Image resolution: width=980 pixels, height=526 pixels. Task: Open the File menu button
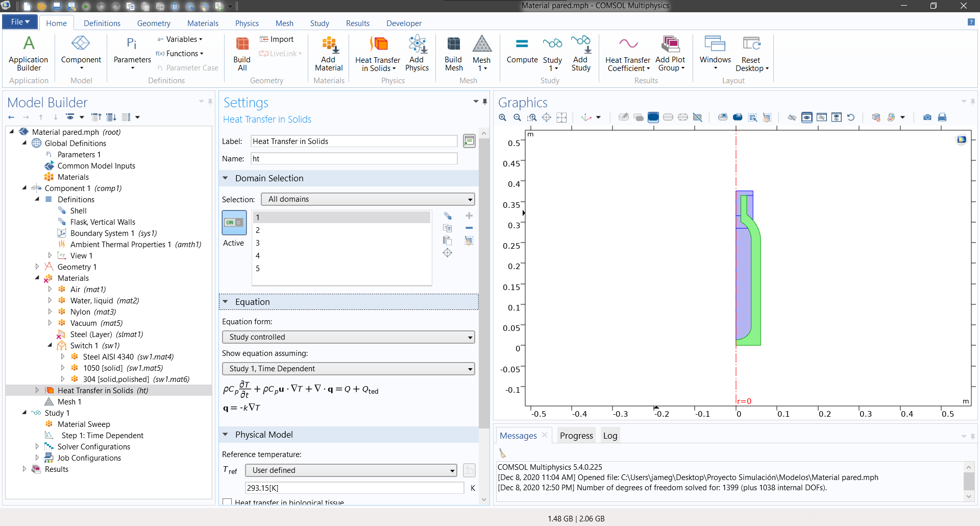20,22
